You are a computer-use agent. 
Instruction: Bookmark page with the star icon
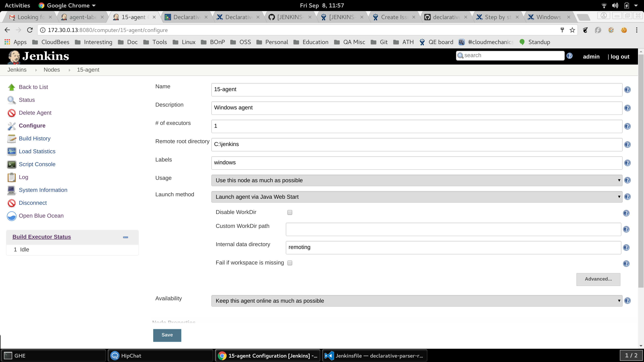[x=572, y=30]
